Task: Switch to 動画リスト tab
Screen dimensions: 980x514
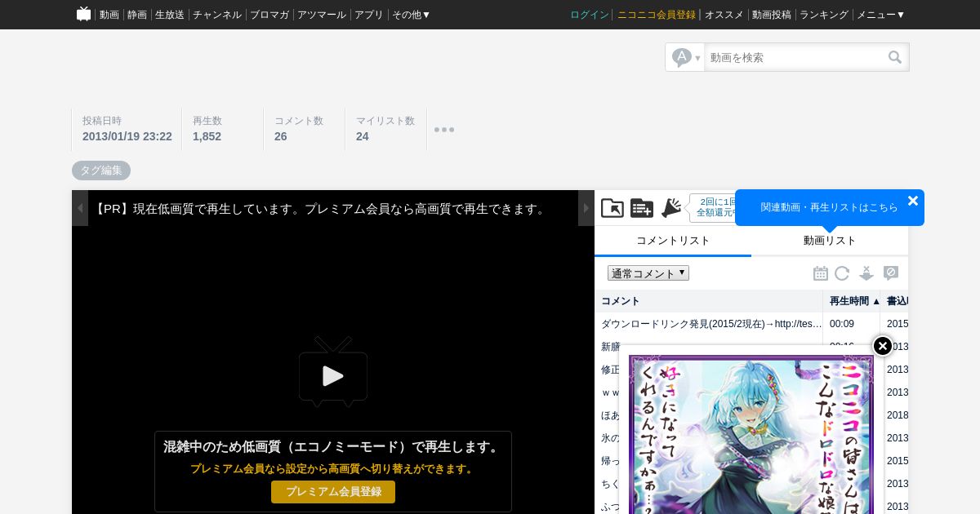Action: tap(830, 241)
